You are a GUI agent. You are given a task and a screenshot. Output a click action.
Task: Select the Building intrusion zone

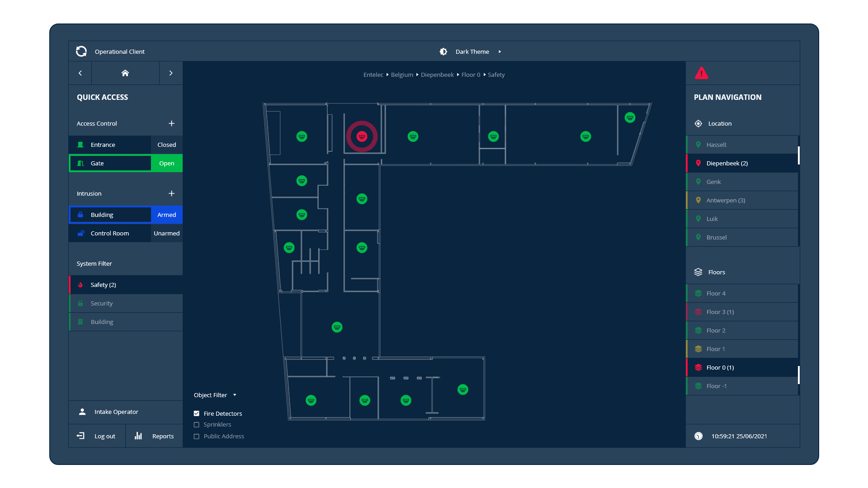pos(110,215)
